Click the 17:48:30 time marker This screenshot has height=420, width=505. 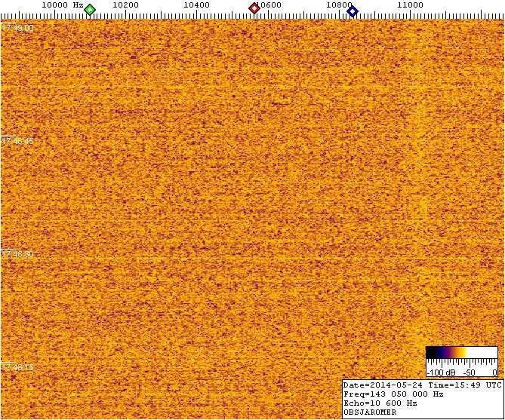17,255
